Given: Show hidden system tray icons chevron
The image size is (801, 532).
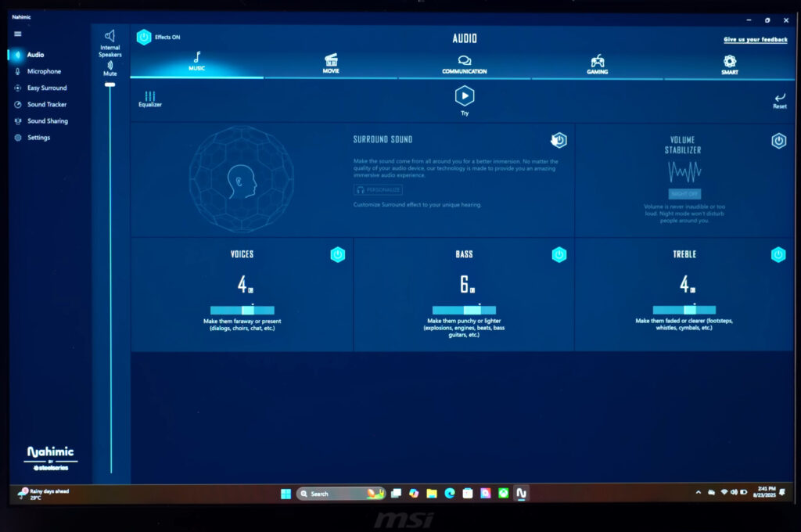Looking at the screenshot, I should [698, 493].
